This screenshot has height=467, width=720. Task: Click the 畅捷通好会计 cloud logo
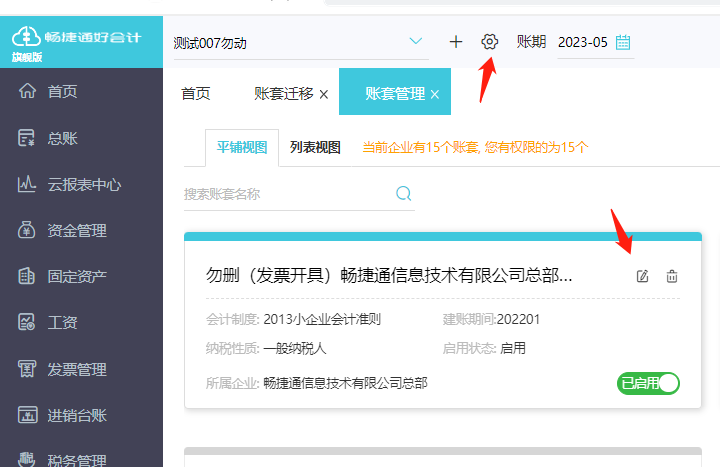[26, 37]
